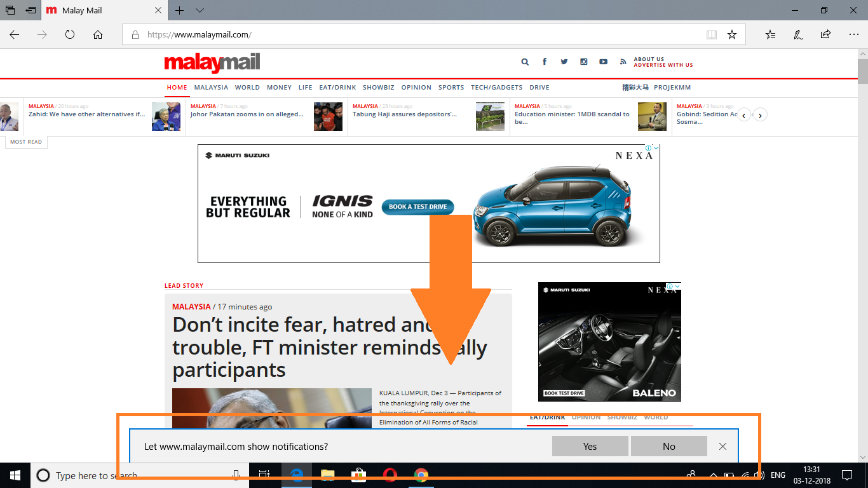Dismiss the notification prompt with X
The width and height of the screenshot is (868, 488).
722,446
